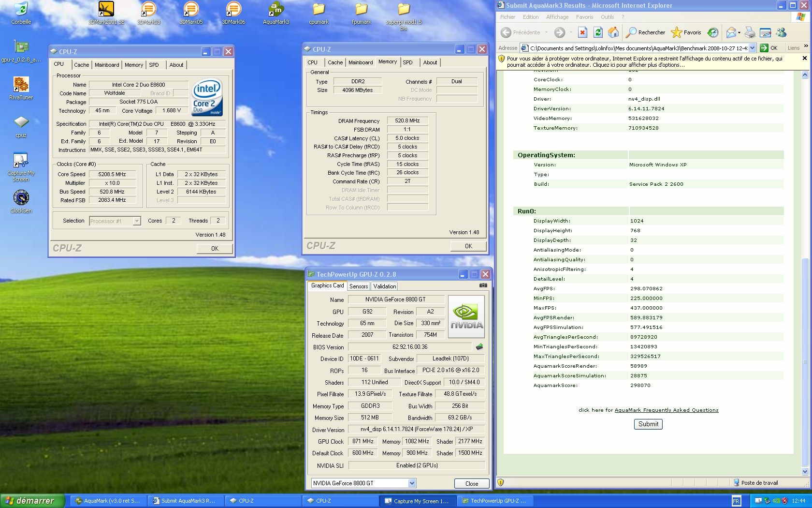Open the Edition menu in Internet Explorer
The width and height of the screenshot is (812, 508).
tap(531, 17)
